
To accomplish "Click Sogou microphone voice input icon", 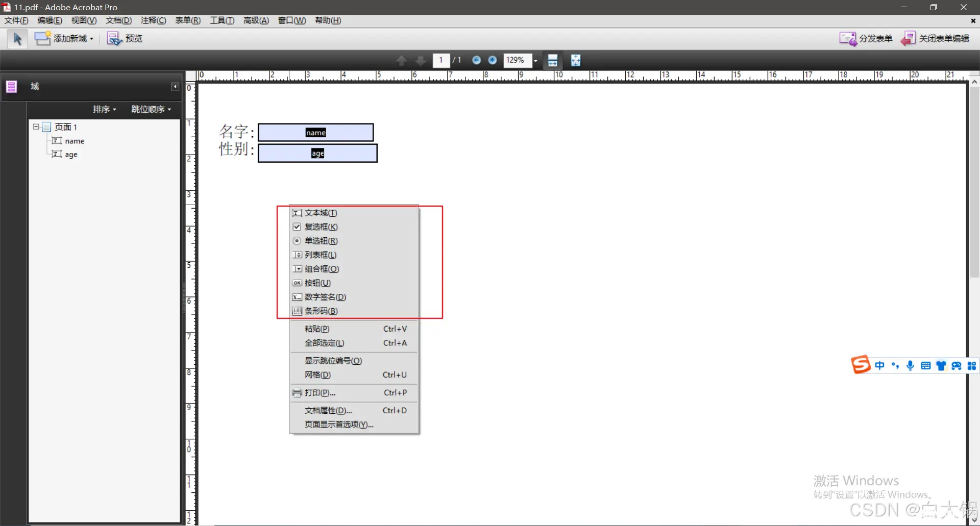I will (x=910, y=366).
